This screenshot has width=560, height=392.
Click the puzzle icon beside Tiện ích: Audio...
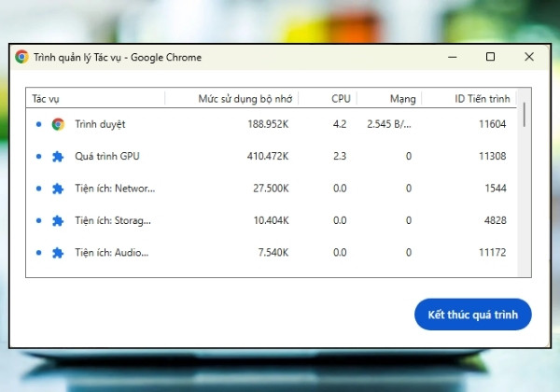58,253
